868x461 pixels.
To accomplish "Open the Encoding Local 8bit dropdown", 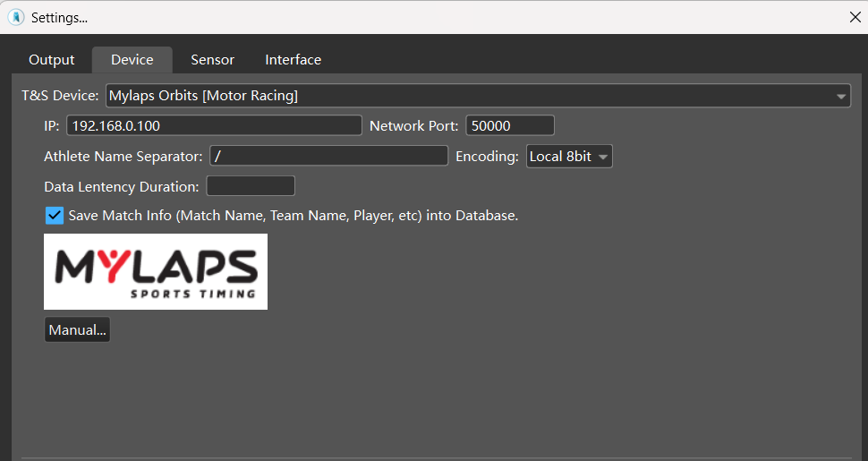I will 569,157.
